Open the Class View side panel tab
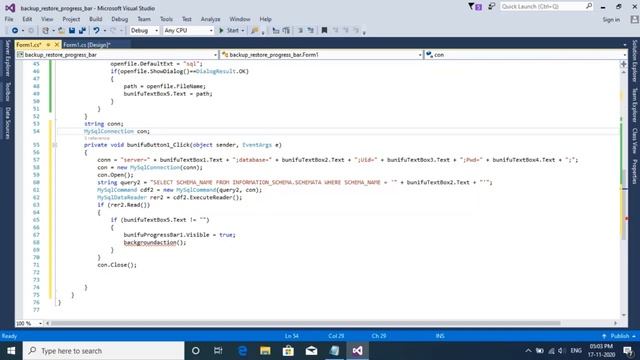Screen dimensions: 640x360 tap(634, 140)
